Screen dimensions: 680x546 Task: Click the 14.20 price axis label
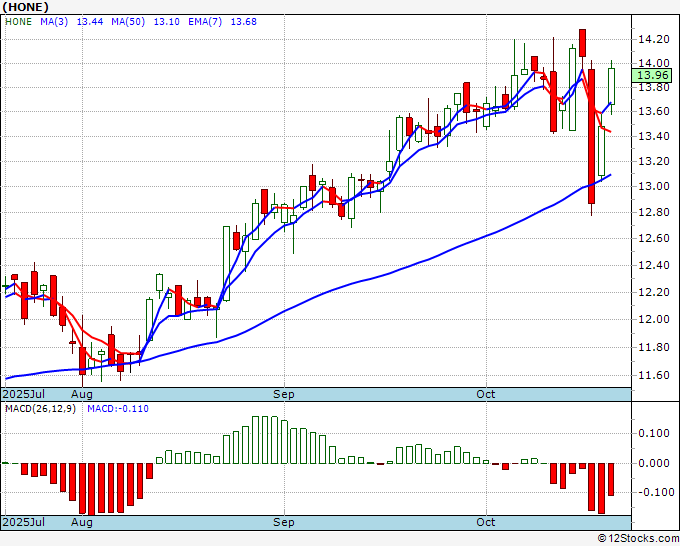pyautogui.click(x=654, y=39)
